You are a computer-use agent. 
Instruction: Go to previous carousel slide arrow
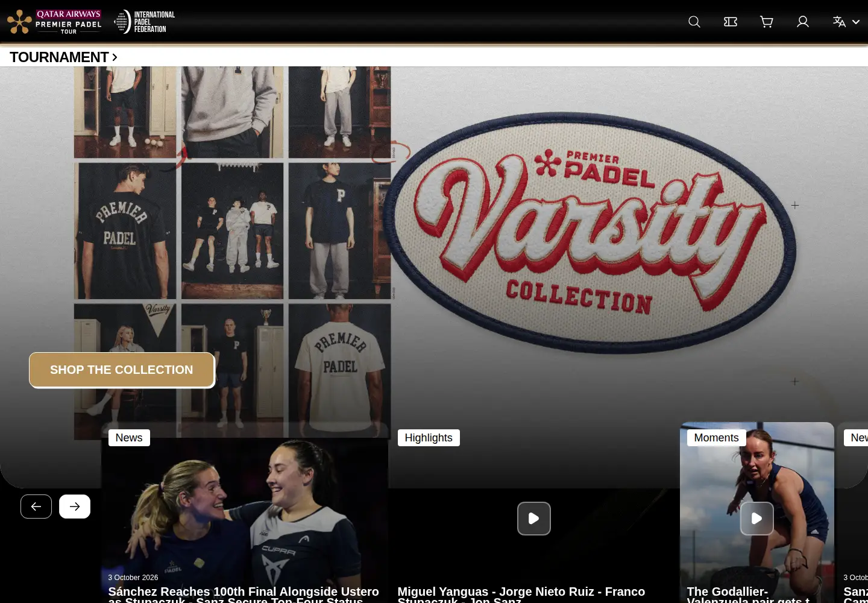click(36, 507)
